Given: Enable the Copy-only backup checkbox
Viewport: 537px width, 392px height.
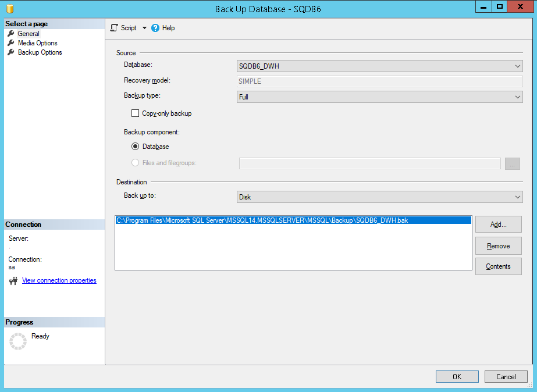Looking at the screenshot, I should point(136,113).
